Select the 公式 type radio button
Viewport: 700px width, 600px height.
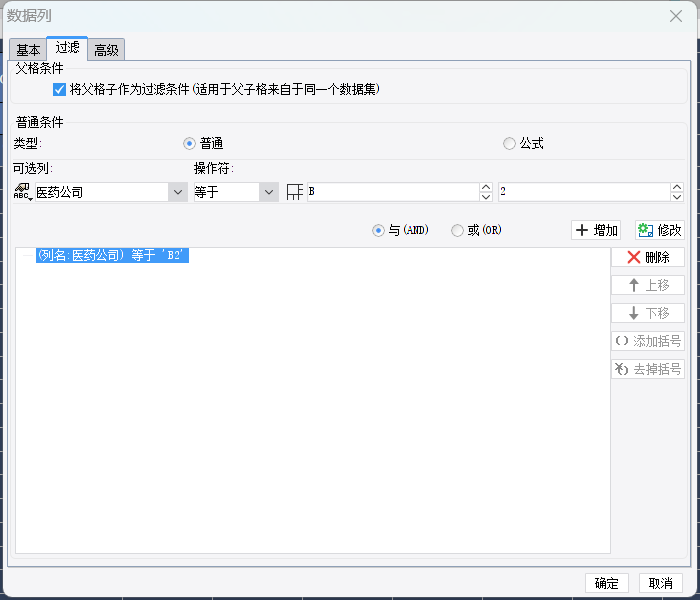pos(509,143)
